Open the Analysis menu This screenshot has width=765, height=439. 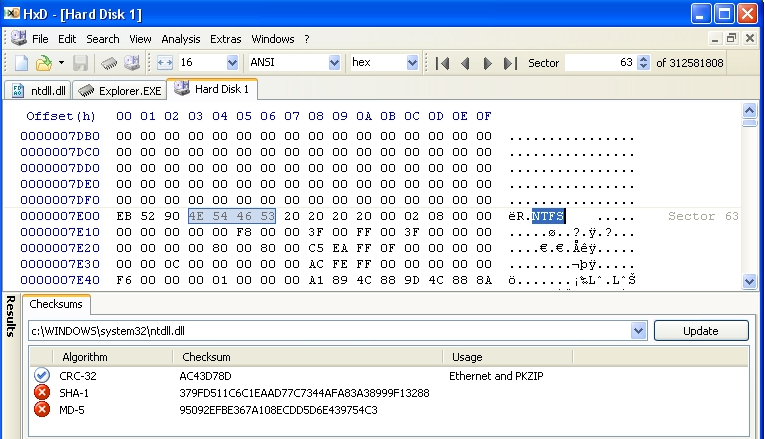click(180, 39)
